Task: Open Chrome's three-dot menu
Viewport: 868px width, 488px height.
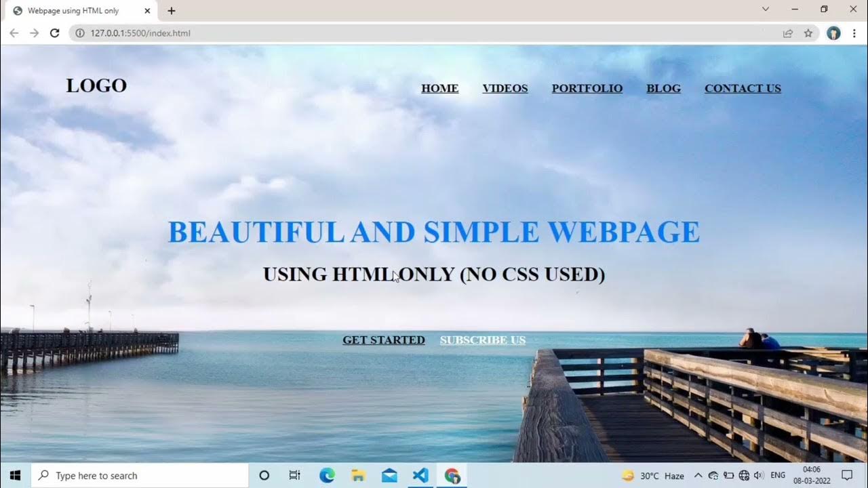Action: click(854, 33)
